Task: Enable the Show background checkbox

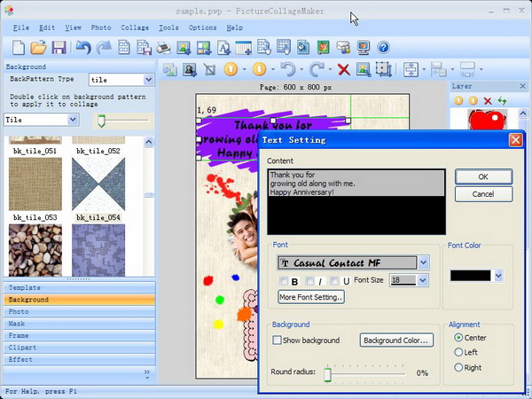Action: point(278,340)
